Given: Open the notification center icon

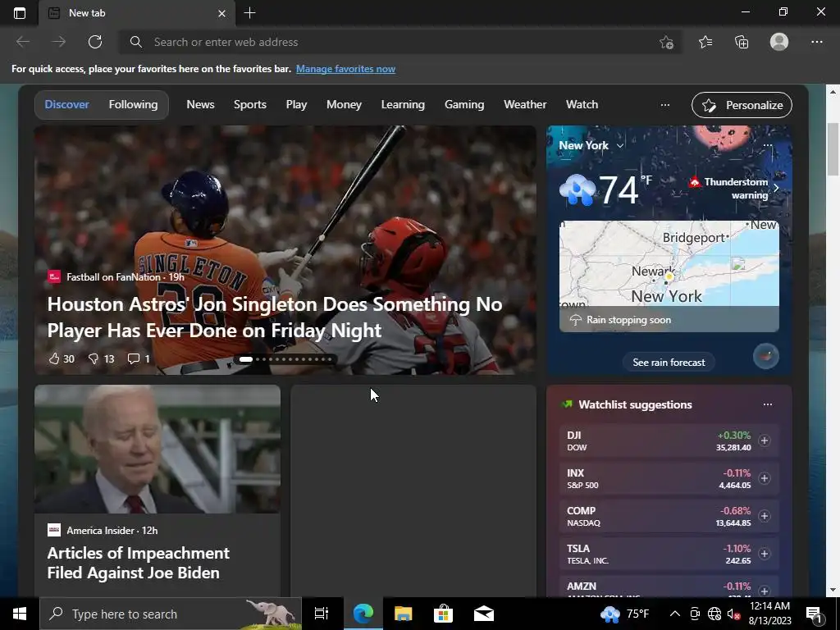Looking at the screenshot, I should pyautogui.click(x=814, y=614).
